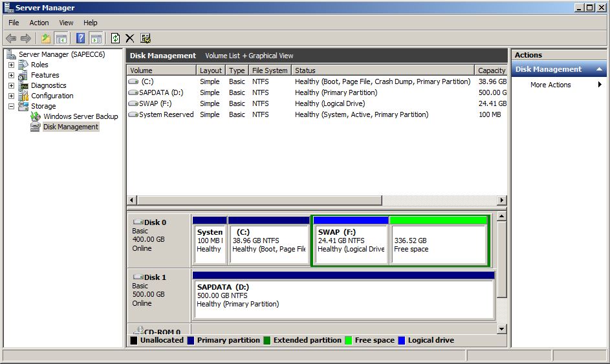The image size is (610, 364).
Task: Open the View menu
Action: click(66, 23)
